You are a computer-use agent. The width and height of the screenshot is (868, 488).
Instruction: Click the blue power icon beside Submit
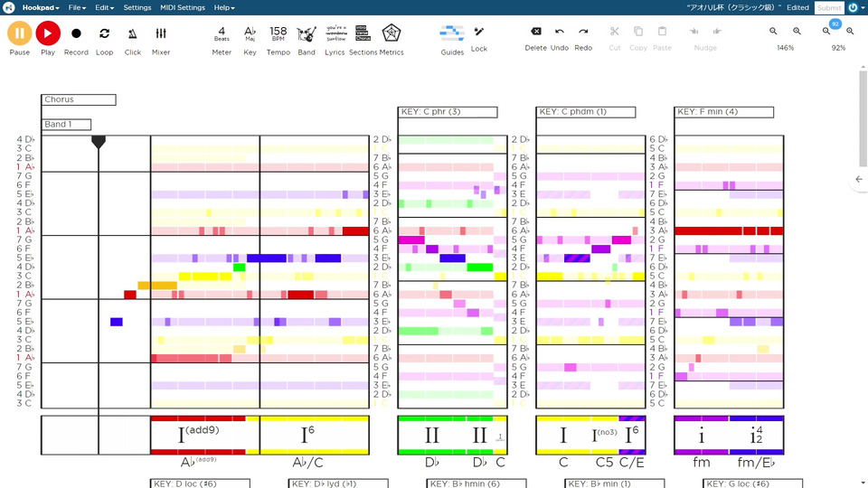pos(853,8)
